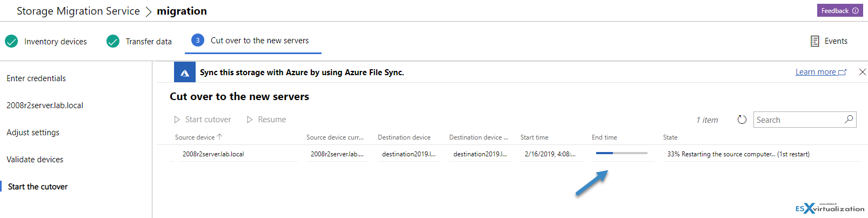Click the 2008r2server.lab... current name cell
The height and width of the screenshot is (218, 868).
point(337,154)
